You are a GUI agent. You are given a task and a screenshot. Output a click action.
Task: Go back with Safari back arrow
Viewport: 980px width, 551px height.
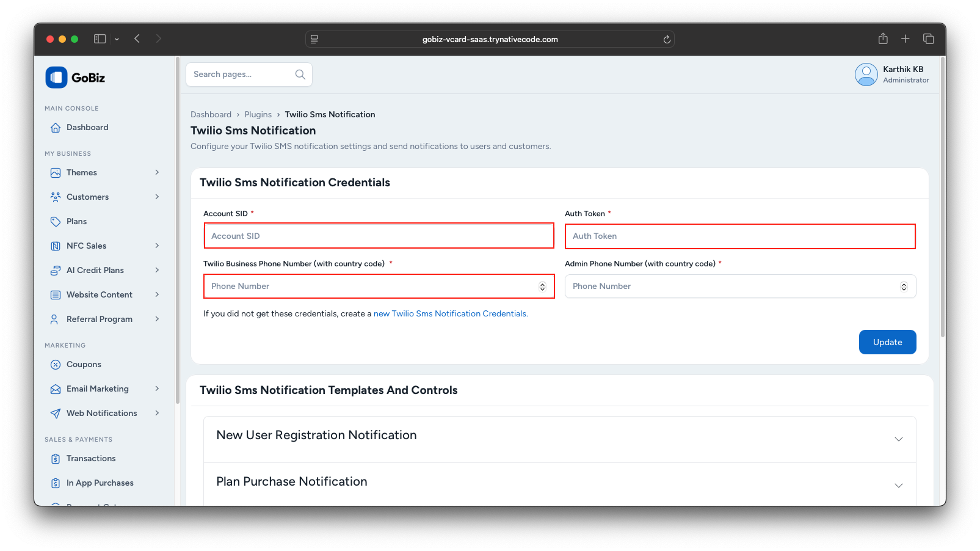137,39
